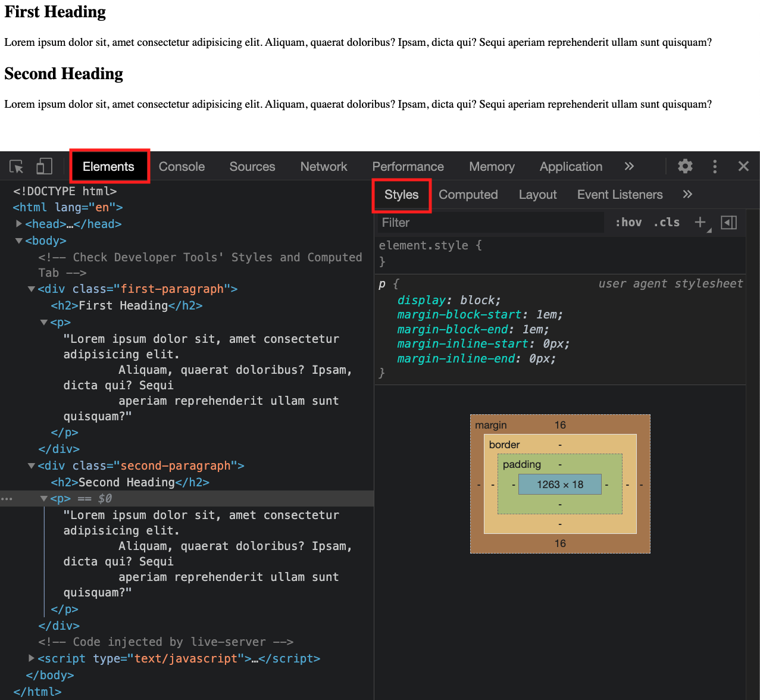Collapse the second-paragraph div node

pos(32,465)
